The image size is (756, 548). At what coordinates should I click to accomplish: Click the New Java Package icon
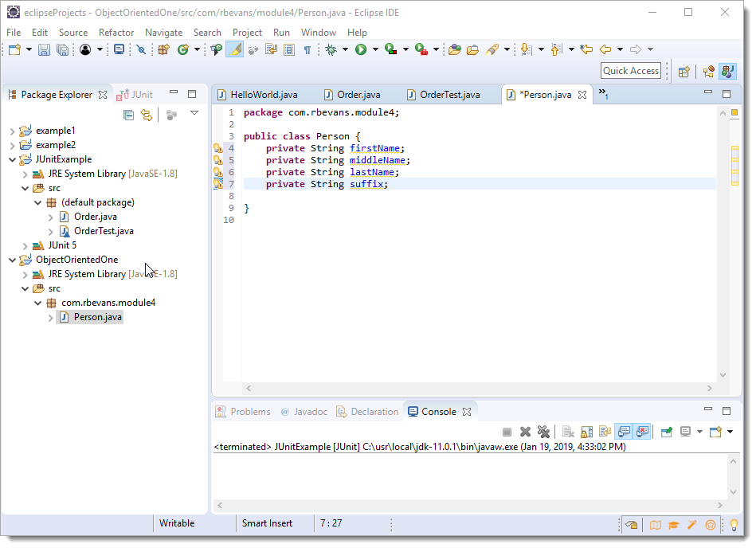point(164,49)
